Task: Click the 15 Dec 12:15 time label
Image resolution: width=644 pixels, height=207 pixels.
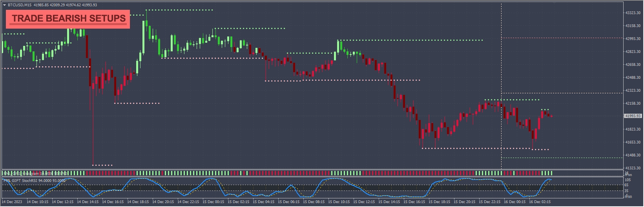Action: click(364, 202)
